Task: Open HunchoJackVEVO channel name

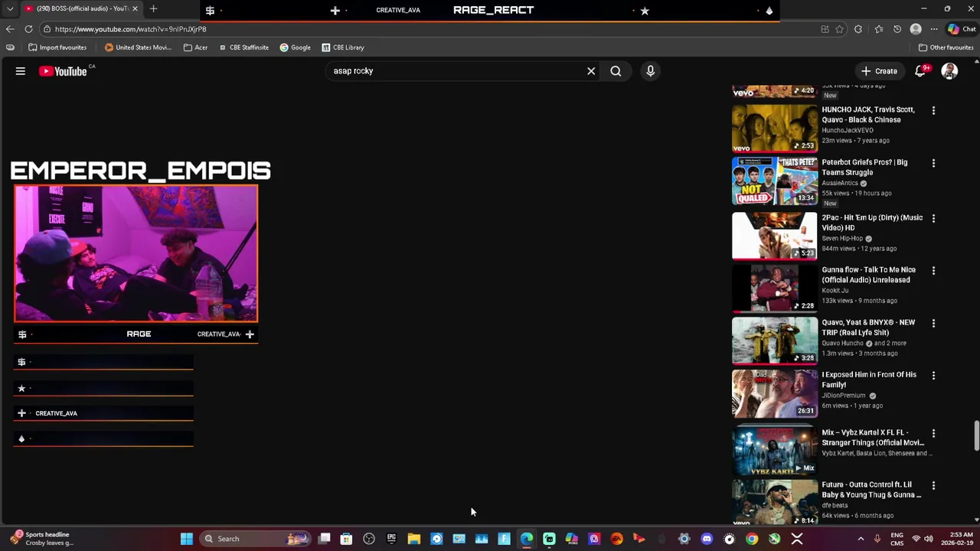Action: click(848, 130)
